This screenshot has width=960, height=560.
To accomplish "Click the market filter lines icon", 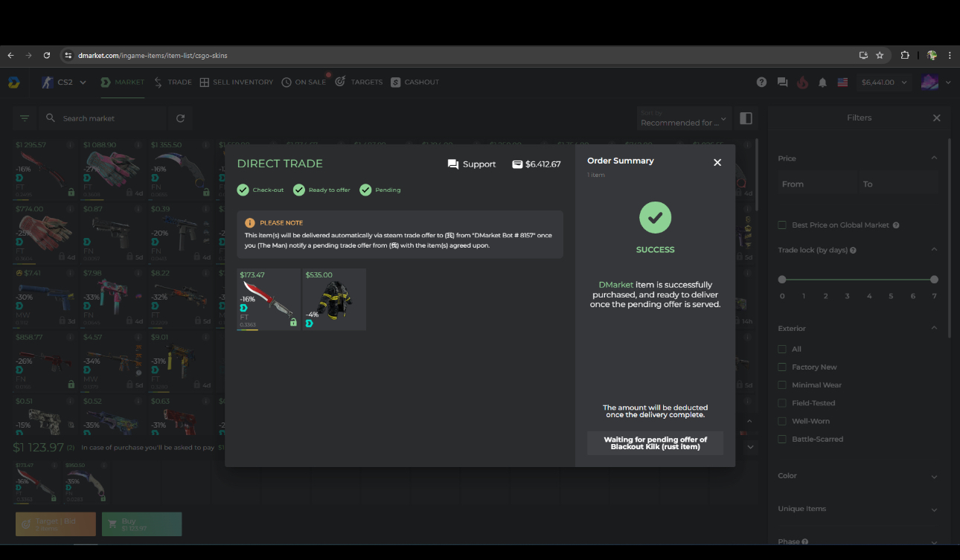I will [25, 118].
